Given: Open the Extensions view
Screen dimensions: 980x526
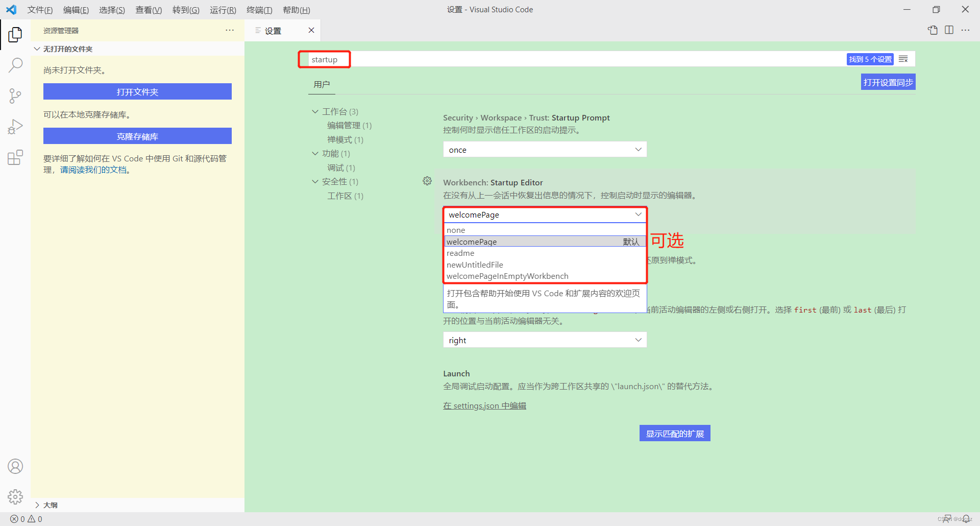Looking at the screenshot, I should [x=15, y=157].
